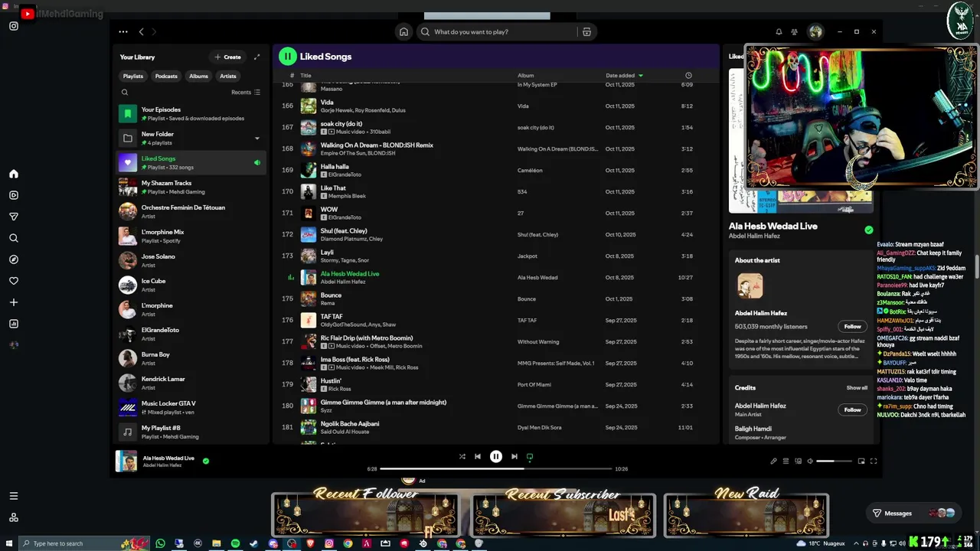This screenshot has height=551, width=980.
Task: Click the duration clock column header
Action: pyautogui.click(x=688, y=76)
